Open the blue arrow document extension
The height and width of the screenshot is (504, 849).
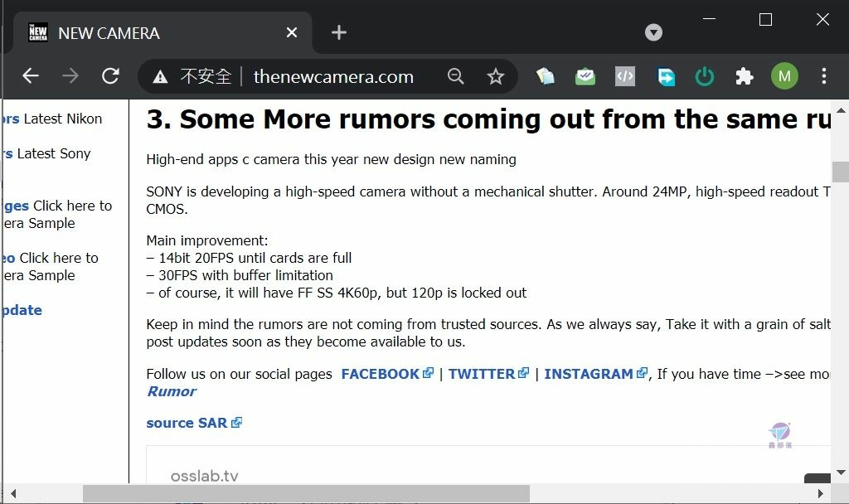tap(666, 76)
